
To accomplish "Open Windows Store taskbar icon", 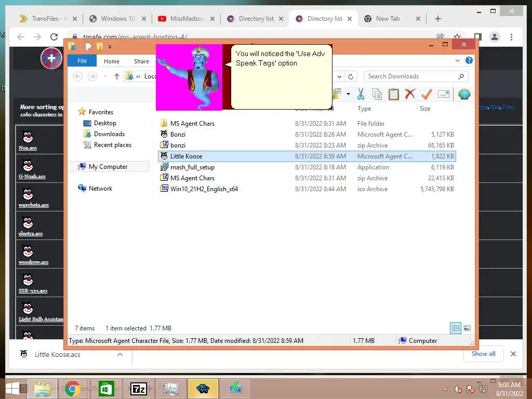I will click(106, 389).
